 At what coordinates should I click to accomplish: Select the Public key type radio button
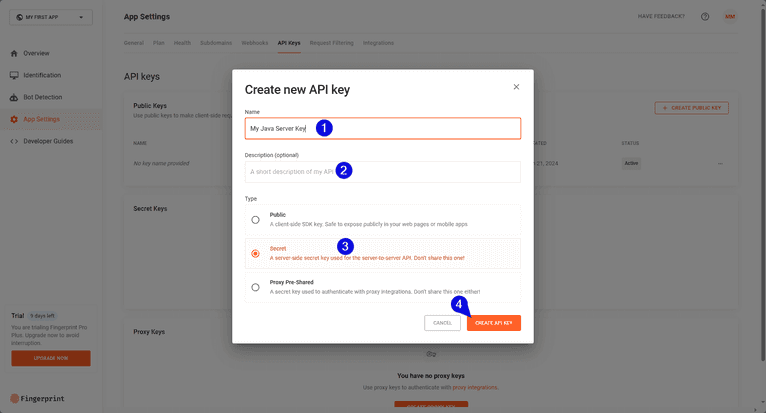tap(256, 220)
